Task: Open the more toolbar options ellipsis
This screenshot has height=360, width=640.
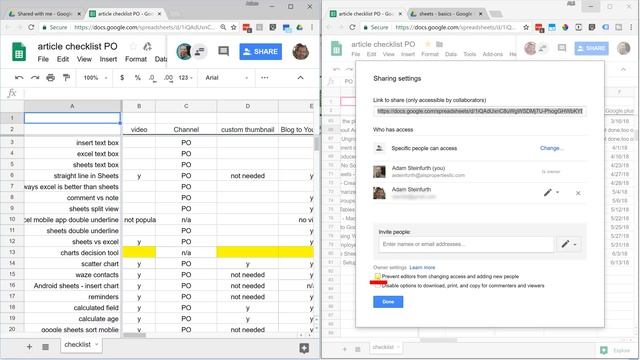Action: click(x=264, y=78)
